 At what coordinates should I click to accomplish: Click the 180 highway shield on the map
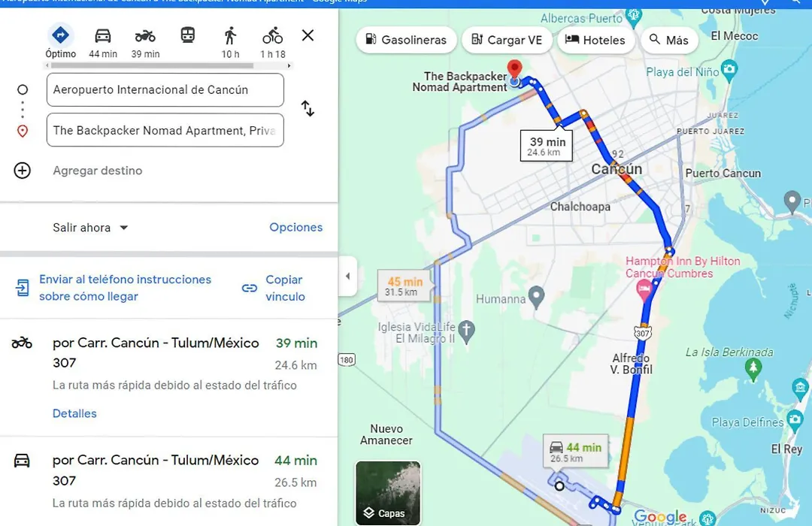(346, 360)
